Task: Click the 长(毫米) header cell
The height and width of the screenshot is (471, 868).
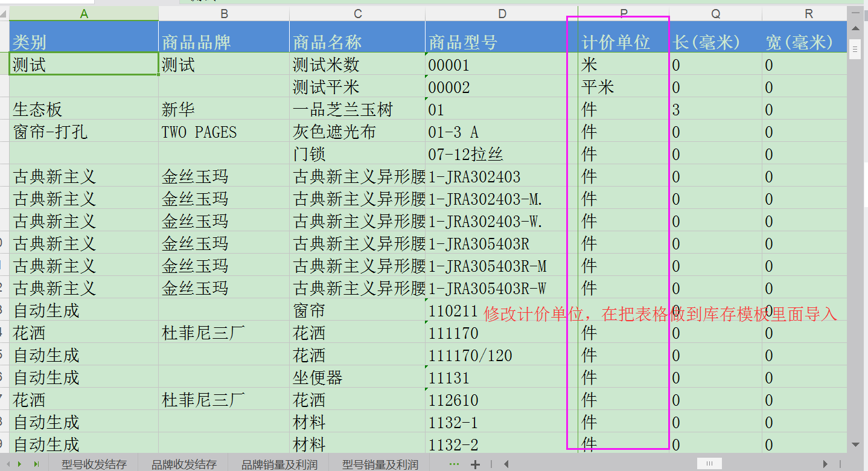Action: (716, 37)
